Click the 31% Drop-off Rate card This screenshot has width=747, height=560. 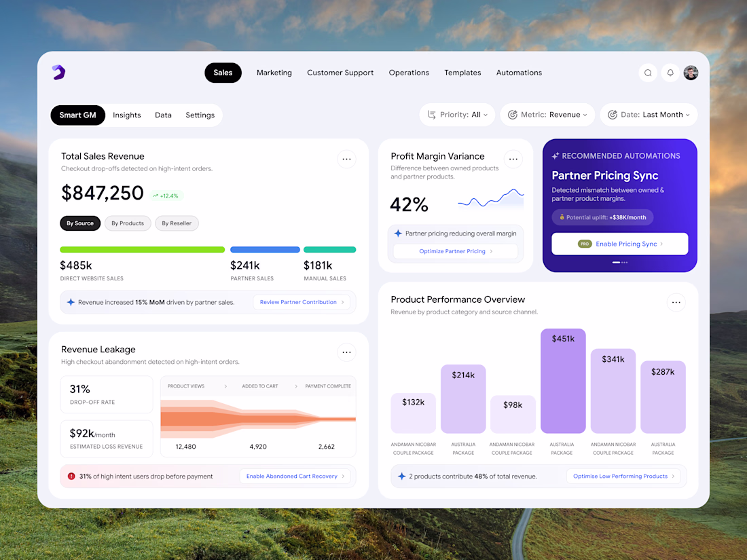(x=107, y=394)
